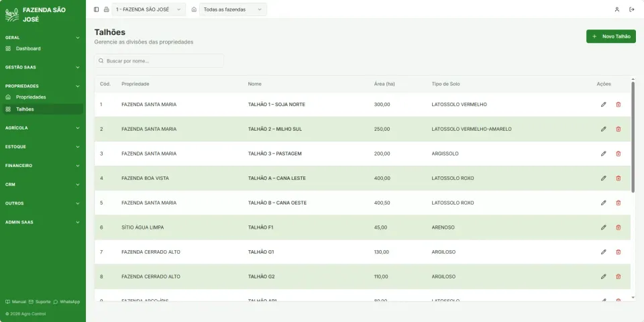Image resolution: width=644 pixels, height=322 pixels.
Task: Delete Talhão 3 – Pastagem row
Action: coord(618,154)
